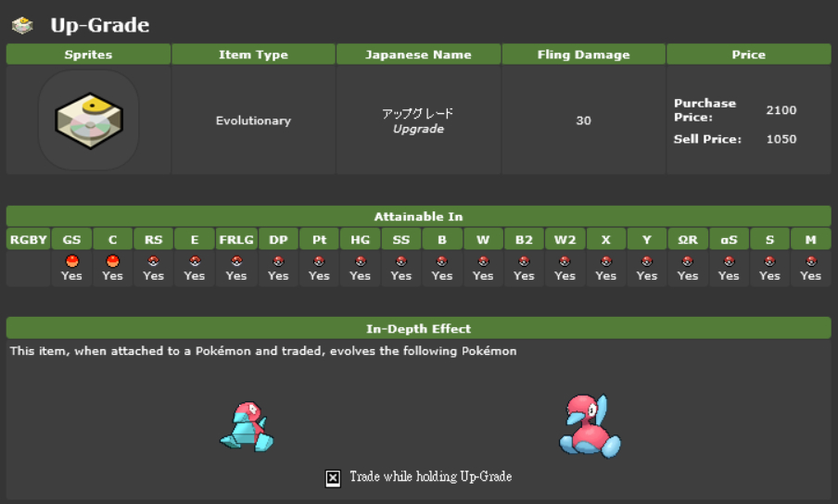The height and width of the screenshot is (504, 838).
Task: Click the Poké Ball icon under Pt
Action: pyautogui.click(x=319, y=261)
